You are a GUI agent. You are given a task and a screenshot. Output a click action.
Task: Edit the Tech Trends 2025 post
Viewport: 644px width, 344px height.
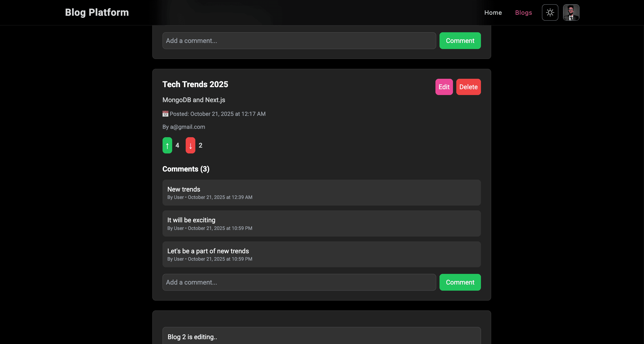pos(444,87)
